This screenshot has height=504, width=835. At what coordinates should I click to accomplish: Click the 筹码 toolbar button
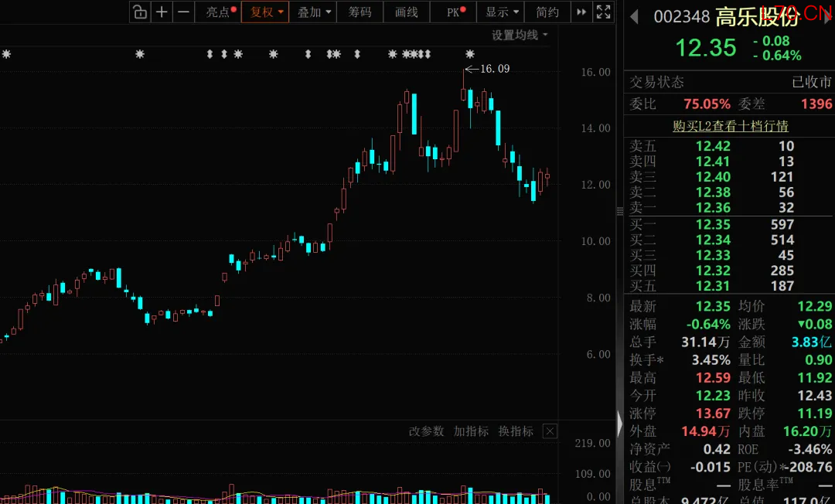tap(360, 12)
